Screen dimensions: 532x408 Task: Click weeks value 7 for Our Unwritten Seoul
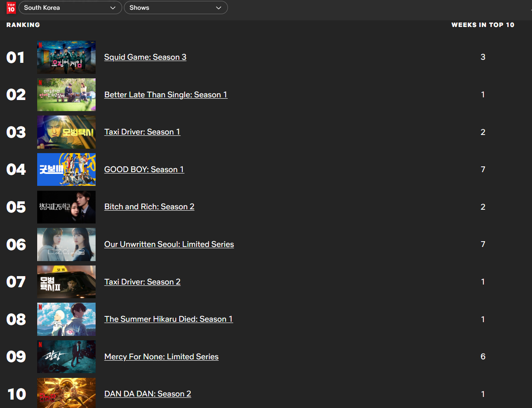(483, 244)
